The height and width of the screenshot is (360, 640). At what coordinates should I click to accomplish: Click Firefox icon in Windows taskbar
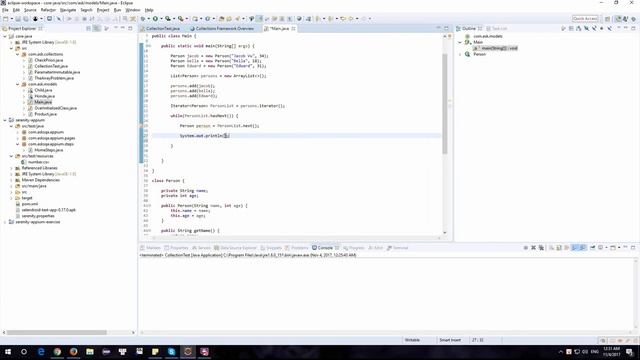[x=73, y=351]
